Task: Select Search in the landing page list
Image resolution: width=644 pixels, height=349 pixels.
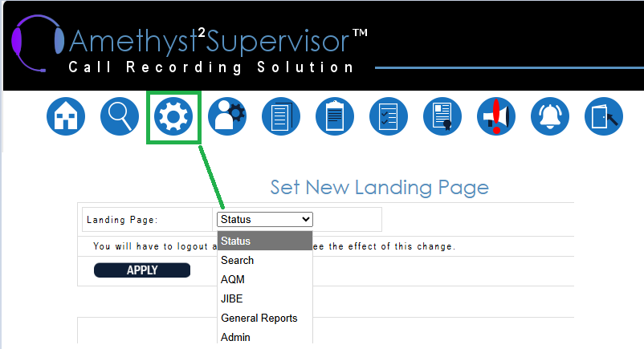Action: point(264,260)
